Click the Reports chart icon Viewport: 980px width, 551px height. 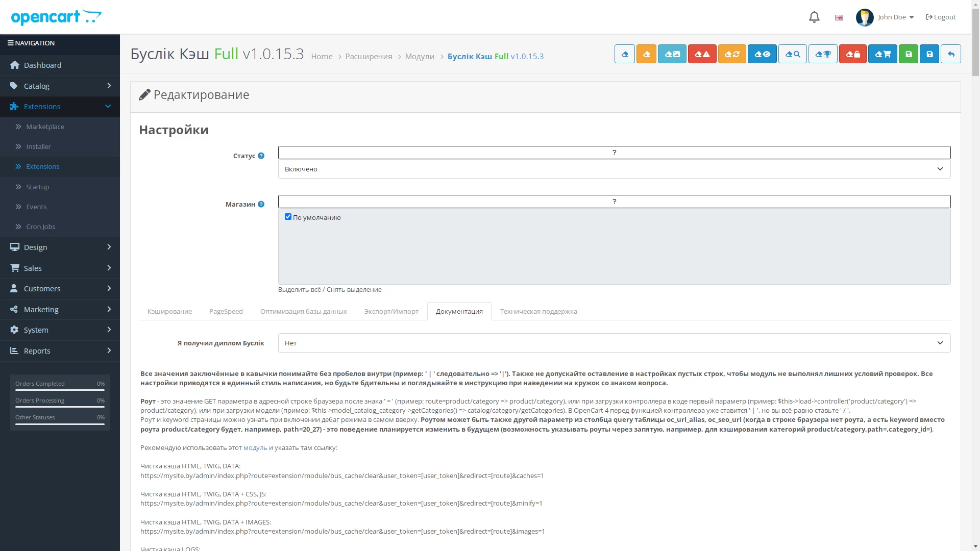(14, 350)
